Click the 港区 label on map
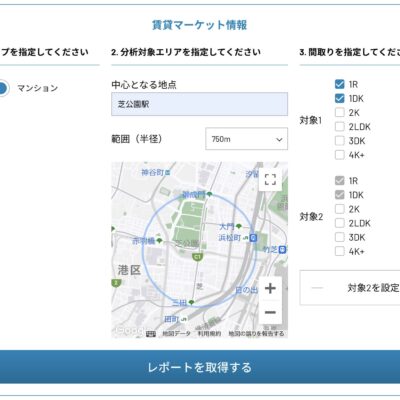The image size is (400, 400). coord(129,270)
